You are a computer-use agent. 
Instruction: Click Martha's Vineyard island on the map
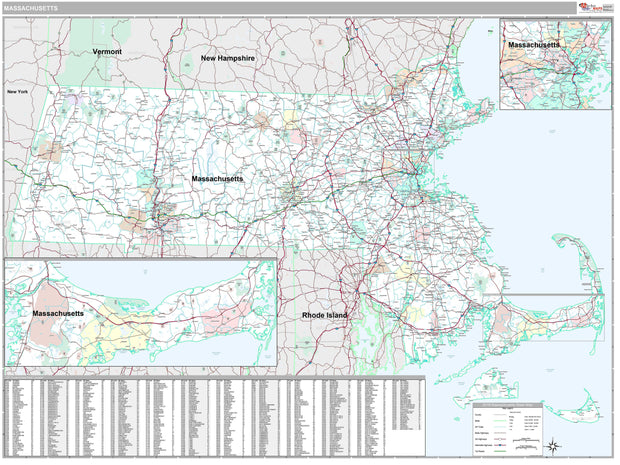coord(488,388)
